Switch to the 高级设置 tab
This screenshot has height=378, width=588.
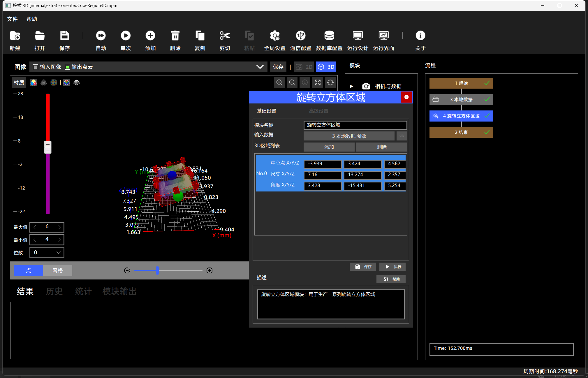(318, 111)
